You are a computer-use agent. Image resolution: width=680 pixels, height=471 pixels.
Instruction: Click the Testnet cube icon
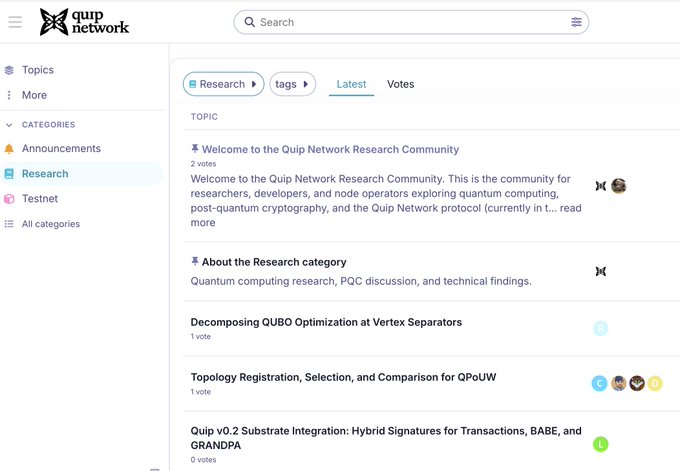pyautogui.click(x=9, y=199)
